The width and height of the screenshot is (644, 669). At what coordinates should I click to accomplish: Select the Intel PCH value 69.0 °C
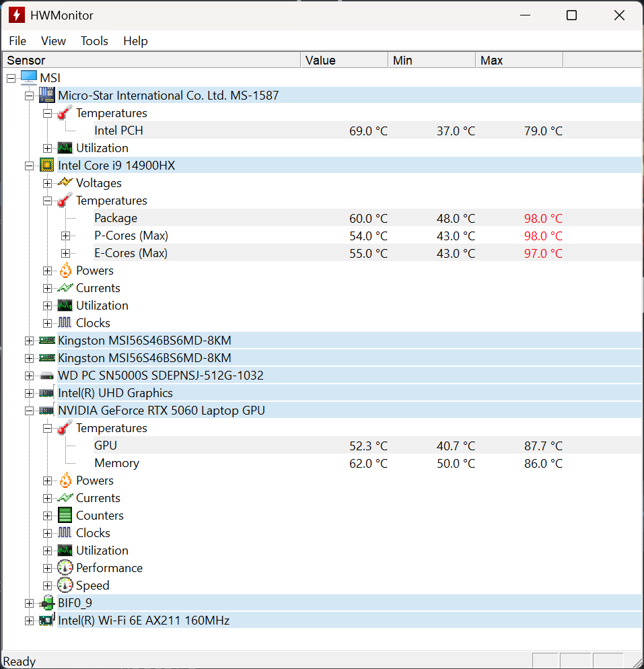(x=369, y=131)
